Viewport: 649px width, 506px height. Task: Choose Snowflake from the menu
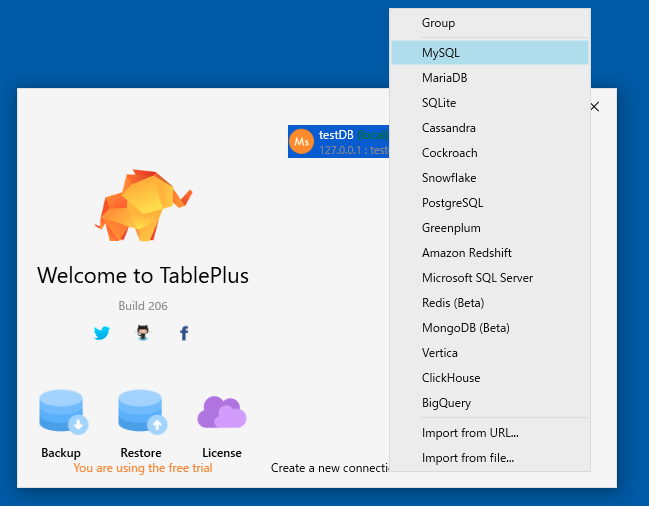point(490,178)
